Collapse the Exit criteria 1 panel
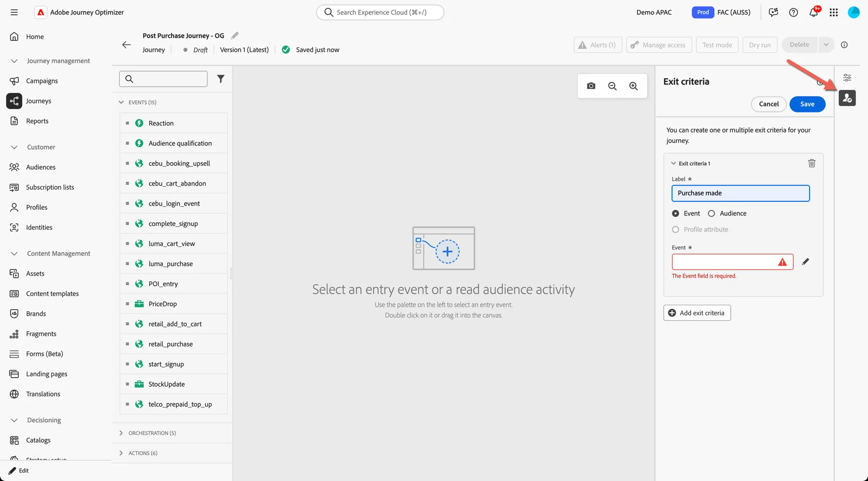 (674, 163)
